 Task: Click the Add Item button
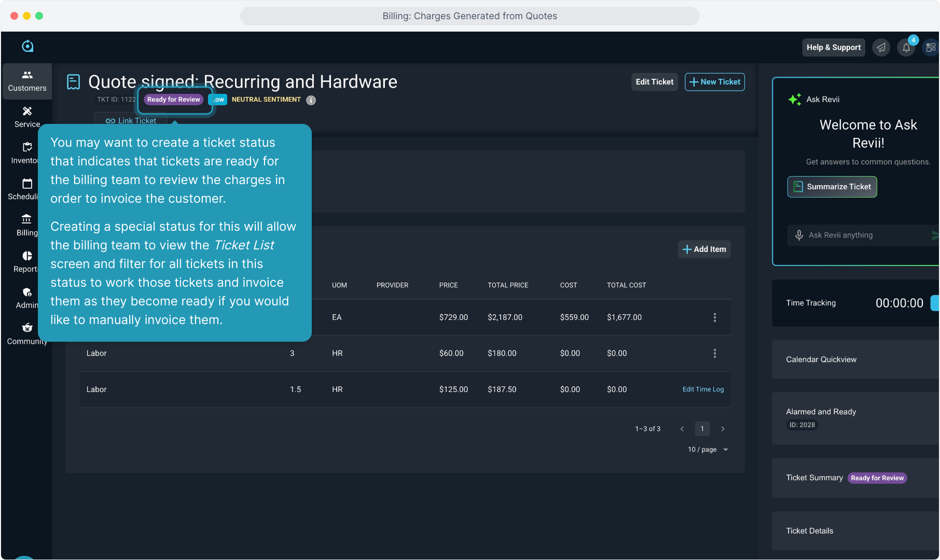[x=704, y=249]
